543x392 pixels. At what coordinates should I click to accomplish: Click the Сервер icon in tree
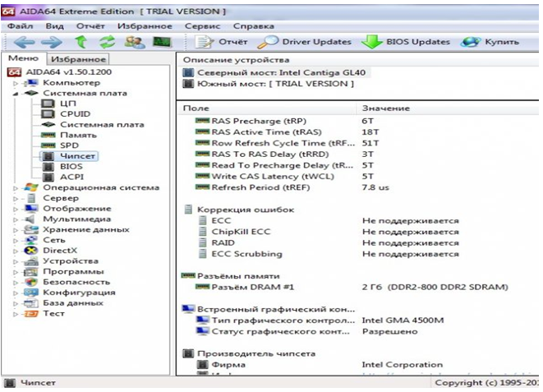(31, 198)
